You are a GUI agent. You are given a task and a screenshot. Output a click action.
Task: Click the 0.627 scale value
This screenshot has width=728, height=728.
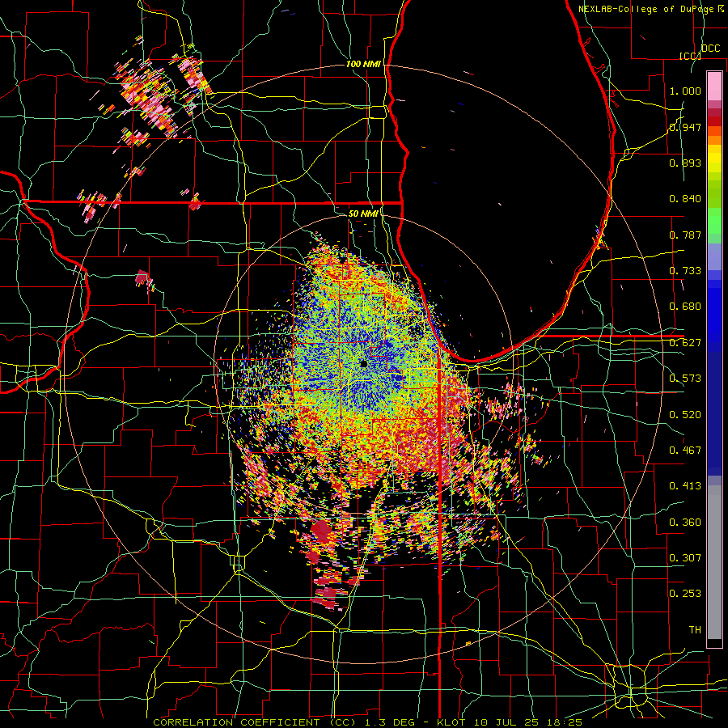[x=685, y=343]
